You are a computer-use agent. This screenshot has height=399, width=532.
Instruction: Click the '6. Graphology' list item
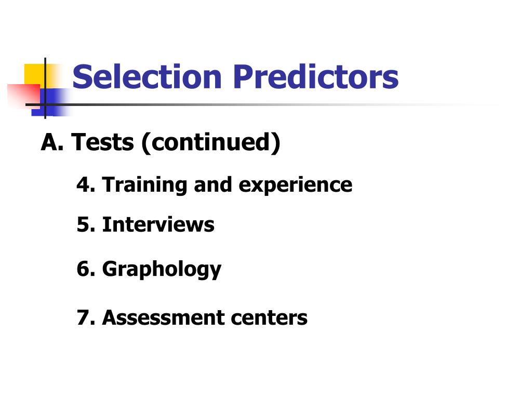[x=149, y=270]
